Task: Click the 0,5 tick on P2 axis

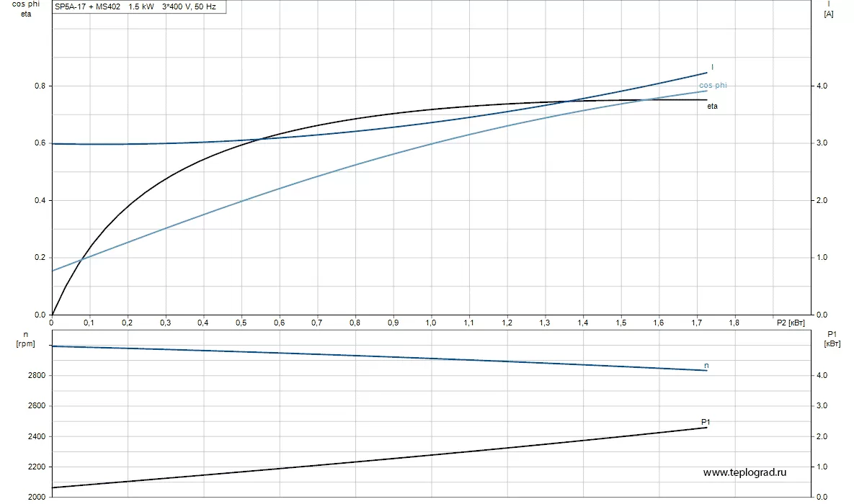Action: (x=241, y=323)
